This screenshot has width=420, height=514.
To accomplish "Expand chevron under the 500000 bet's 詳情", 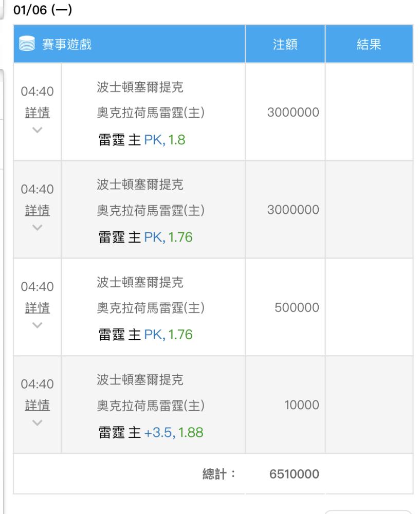I will 38,325.
